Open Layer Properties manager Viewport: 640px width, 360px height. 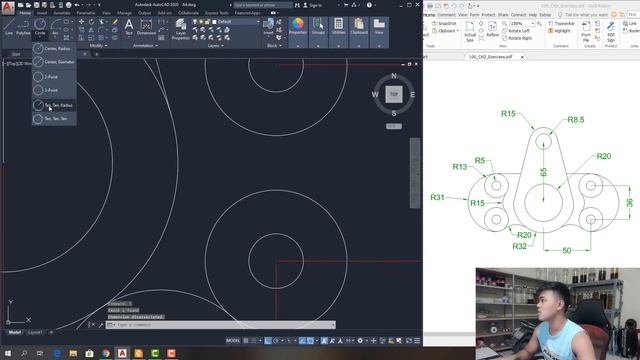(x=180, y=29)
